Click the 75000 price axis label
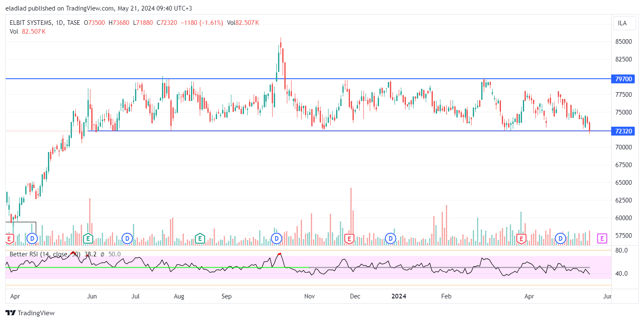The height and width of the screenshot is (322, 644). [623, 112]
